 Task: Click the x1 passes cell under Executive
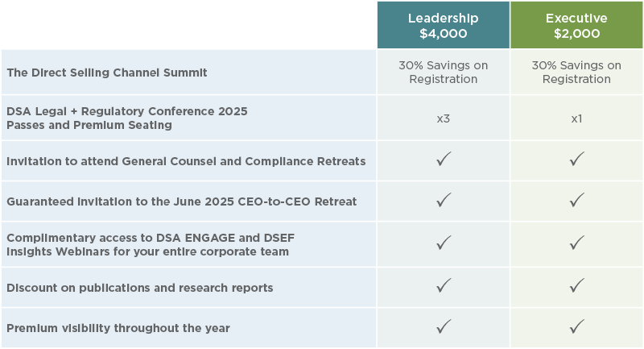point(576,118)
